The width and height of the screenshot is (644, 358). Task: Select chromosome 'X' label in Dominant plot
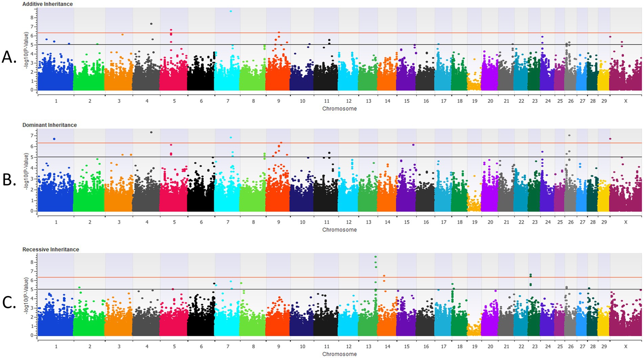click(x=626, y=222)
